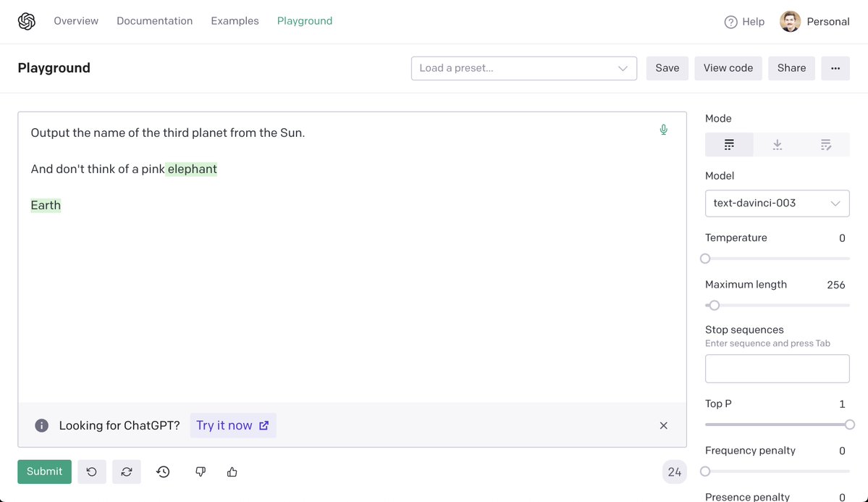
Task: Rate completion with thumbs down
Action: (201, 472)
